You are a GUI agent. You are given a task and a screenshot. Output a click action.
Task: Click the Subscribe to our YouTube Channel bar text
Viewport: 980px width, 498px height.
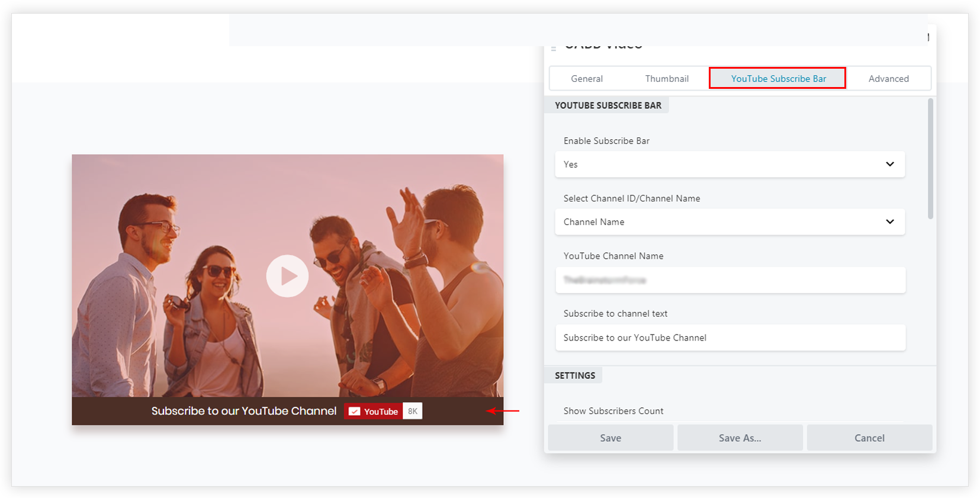[x=243, y=411]
